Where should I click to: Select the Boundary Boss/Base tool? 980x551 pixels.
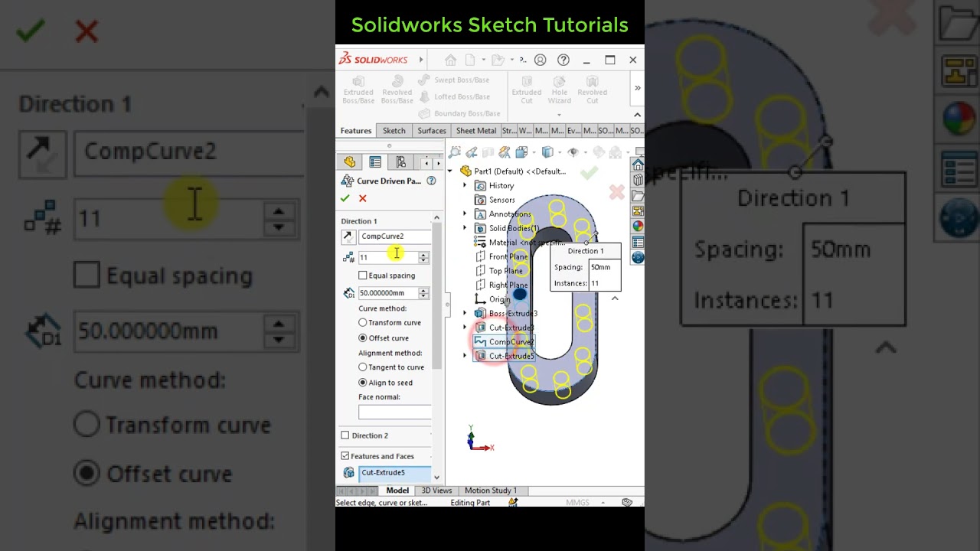[x=459, y=113]
